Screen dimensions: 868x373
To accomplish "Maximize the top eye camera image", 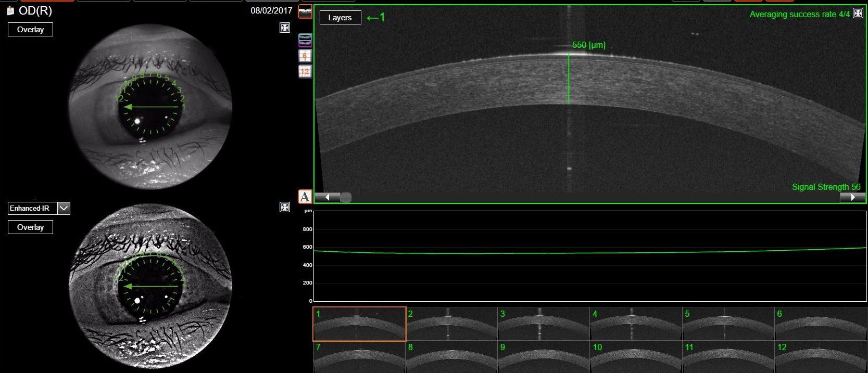I will coord(285,28).
